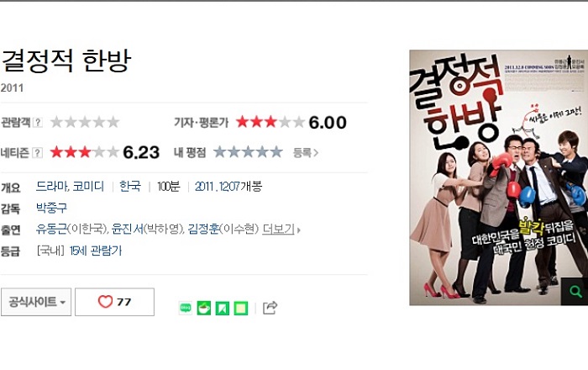Click the magnifier icon on the poster
This screenshot has width=588, height=370.
574,292
